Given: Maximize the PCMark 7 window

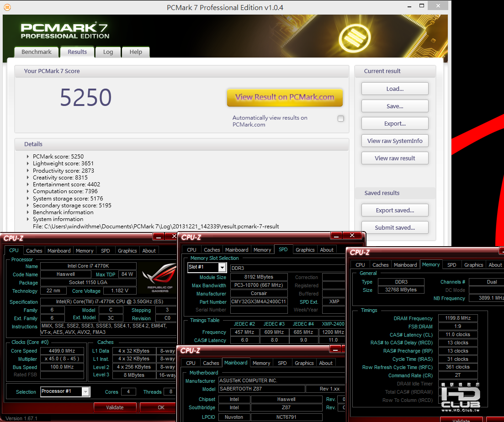Looking at the screenshot, I should click(x=422, y=6).
